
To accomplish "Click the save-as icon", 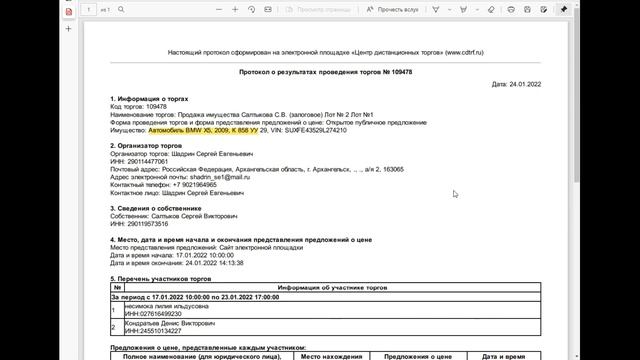I will (544, 9).
